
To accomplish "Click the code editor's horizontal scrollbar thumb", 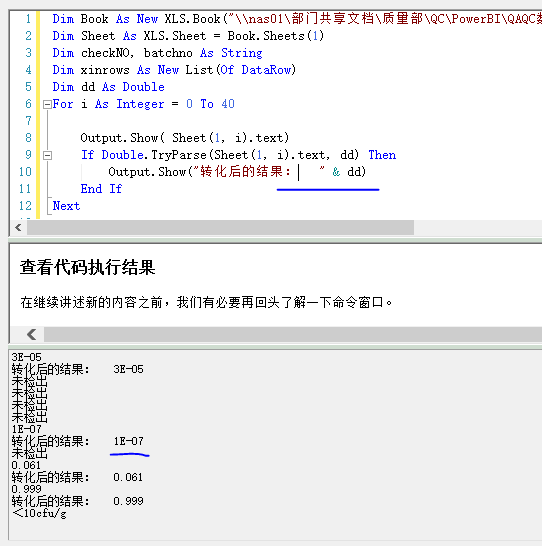I will click(220, 228).
